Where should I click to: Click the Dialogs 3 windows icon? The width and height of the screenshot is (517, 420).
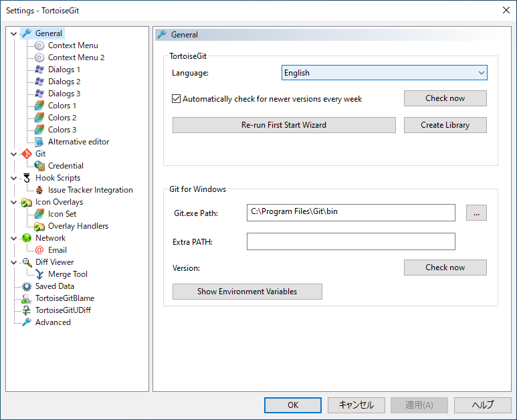click(39, 94)
